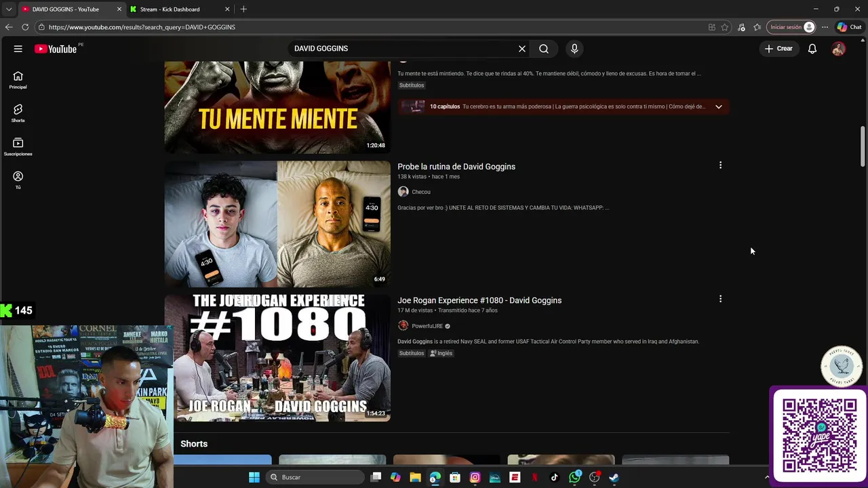The width and height of the screenshot is (868, 488).
Task: Close the Kick Dashboard tab
Action: pos(227,9)
